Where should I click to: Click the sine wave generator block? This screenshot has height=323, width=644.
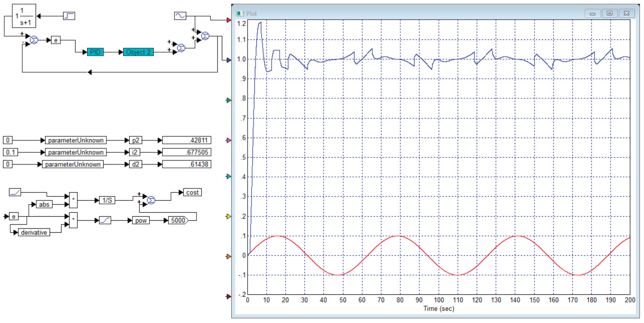180,16
